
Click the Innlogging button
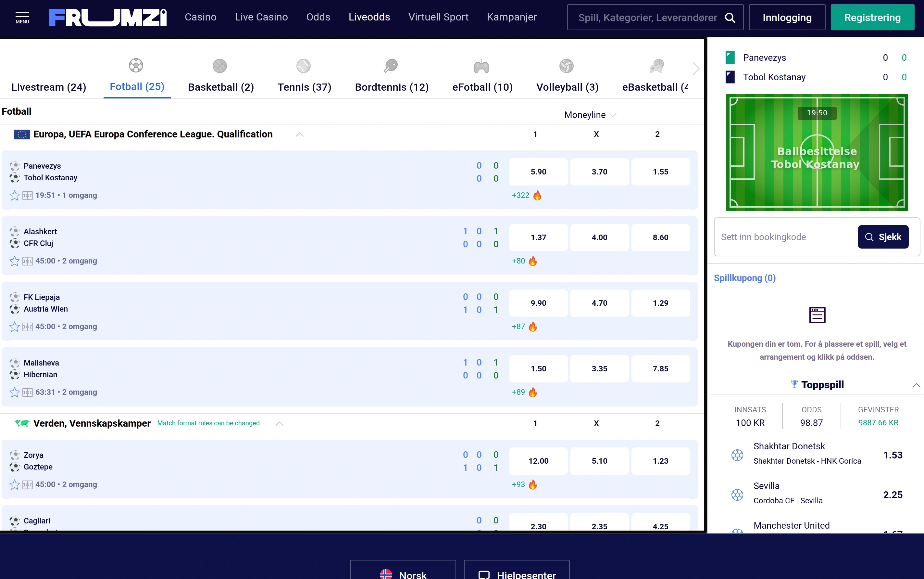pyautogui.click(x=787, y=17)
